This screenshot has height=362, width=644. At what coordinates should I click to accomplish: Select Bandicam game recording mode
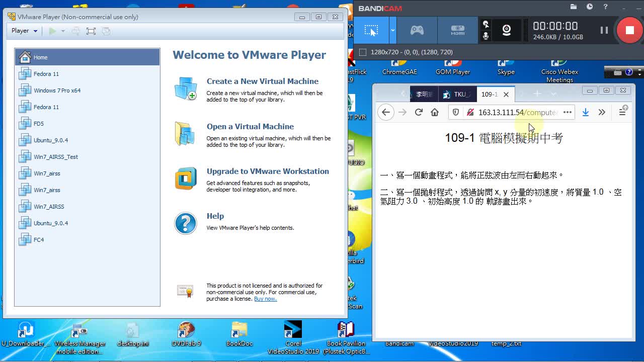pos(417,30)
